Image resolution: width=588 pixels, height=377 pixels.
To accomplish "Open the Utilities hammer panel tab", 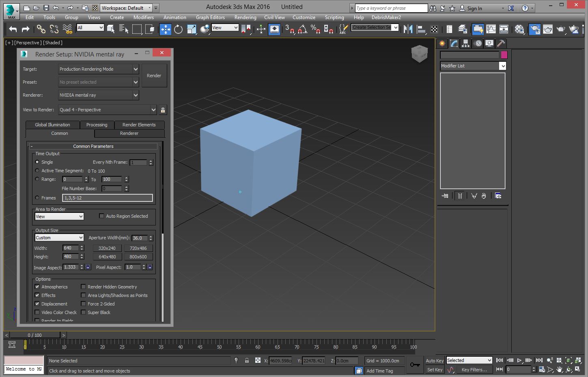I will pos(501,43).
